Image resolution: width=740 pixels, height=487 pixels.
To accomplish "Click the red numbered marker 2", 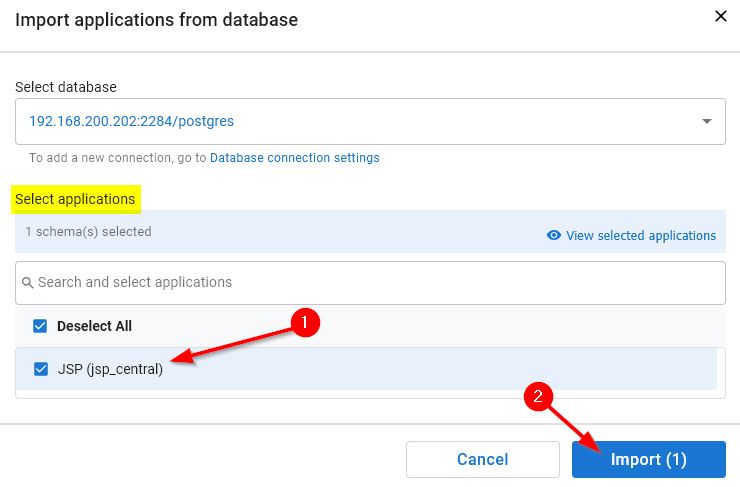I will click(539, 397).
